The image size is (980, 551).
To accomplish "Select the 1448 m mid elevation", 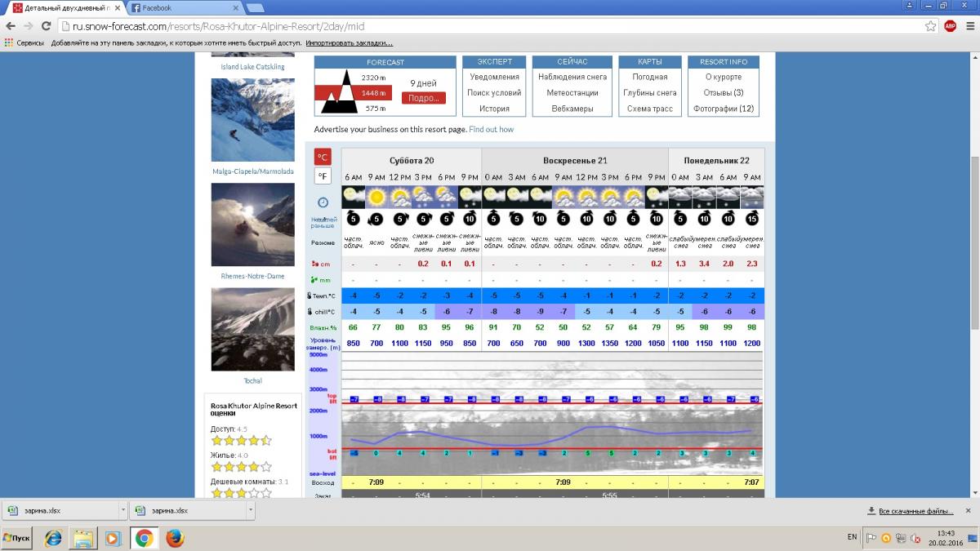I will [x=374, y=93].
